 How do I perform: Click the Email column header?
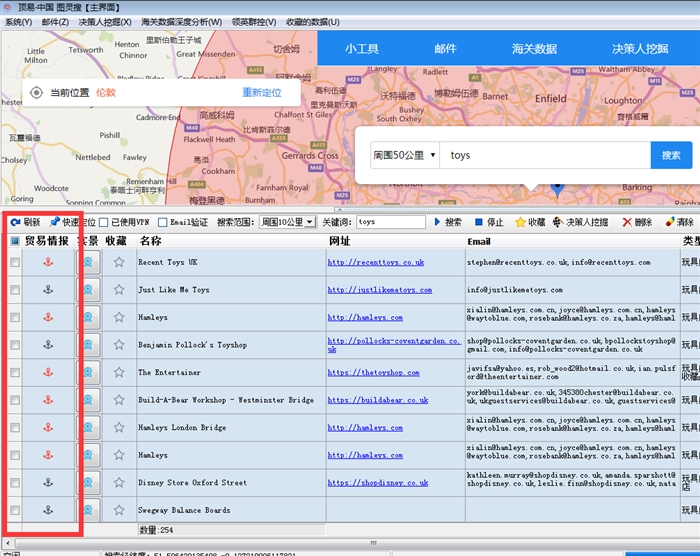tap(479, 241)
